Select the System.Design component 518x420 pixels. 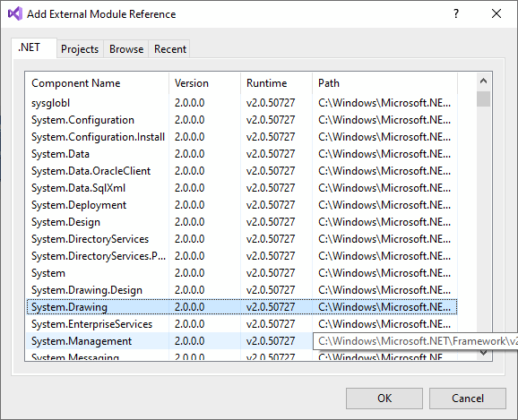tap(242, 222)
